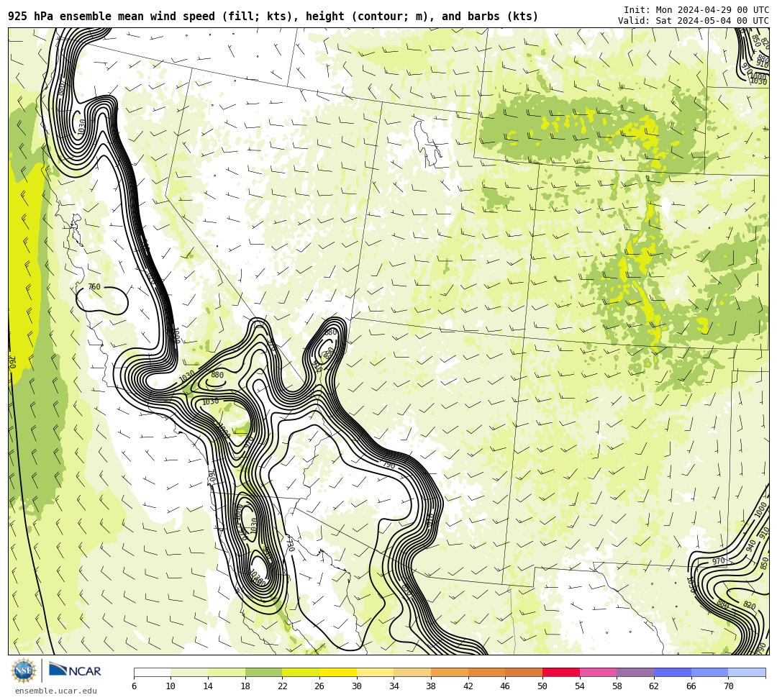Pick the 46–50 kt burnt orange swatch
This screenshot has width=777, height=700.
click(524, 672)
